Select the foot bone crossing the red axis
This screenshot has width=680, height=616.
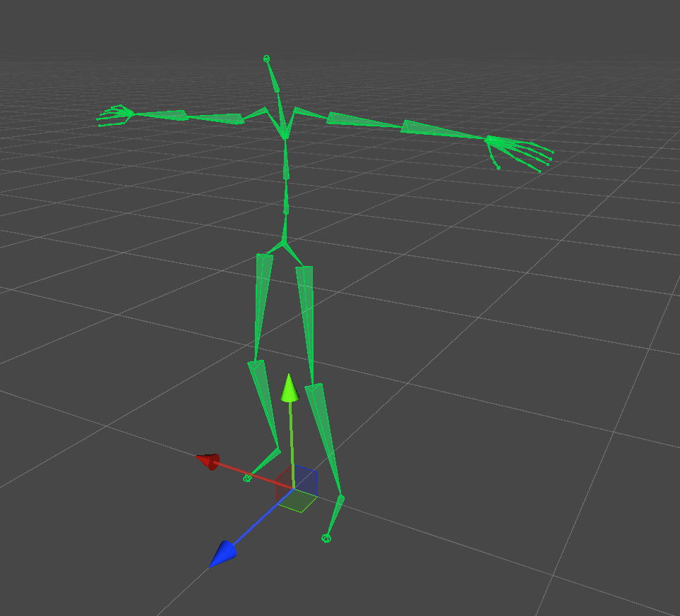pos(263,464)
